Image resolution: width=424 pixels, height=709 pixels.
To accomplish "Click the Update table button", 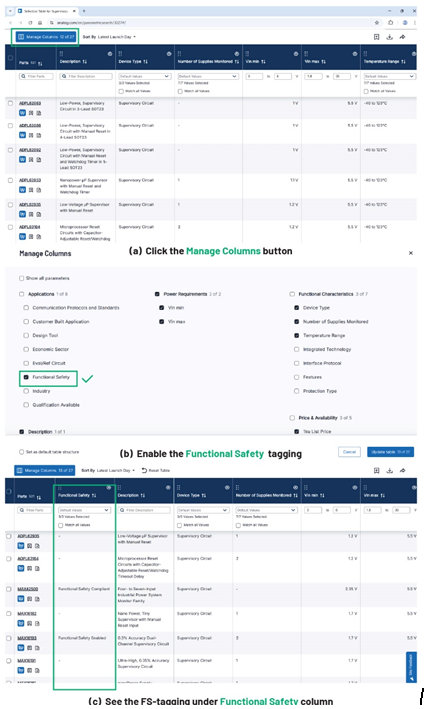I will (x=390, y=452).
